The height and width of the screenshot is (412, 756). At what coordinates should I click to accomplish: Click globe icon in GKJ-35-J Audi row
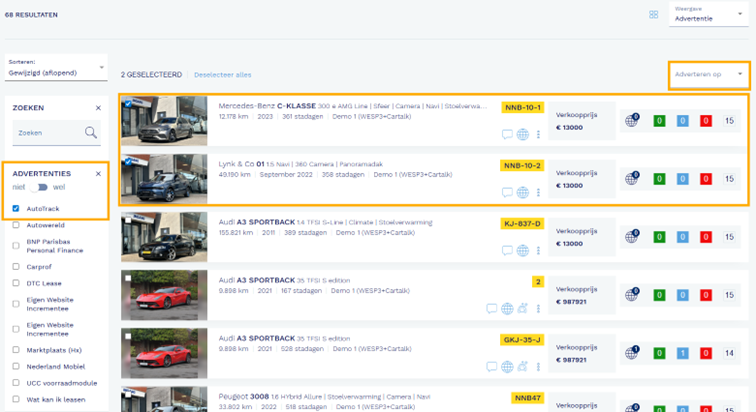tap(507, 367)
